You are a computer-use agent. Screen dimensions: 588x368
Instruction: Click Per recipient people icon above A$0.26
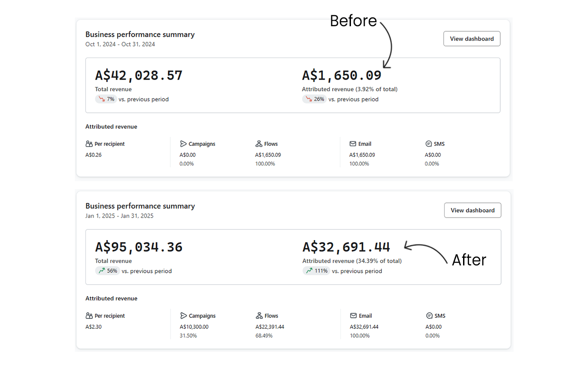pos(89,144)
